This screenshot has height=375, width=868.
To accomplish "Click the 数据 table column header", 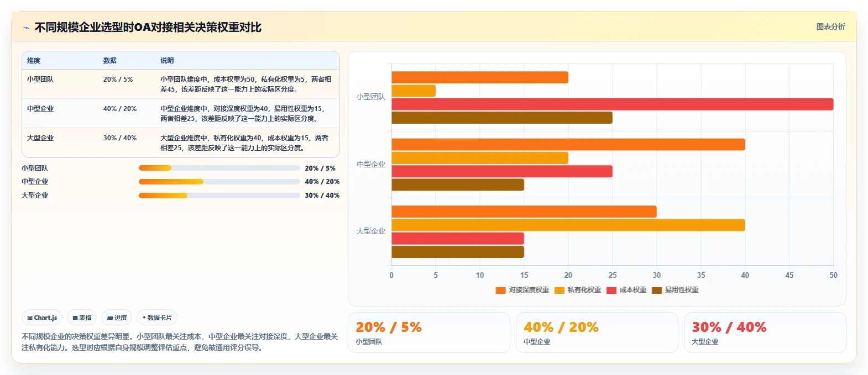I will 110,61.
